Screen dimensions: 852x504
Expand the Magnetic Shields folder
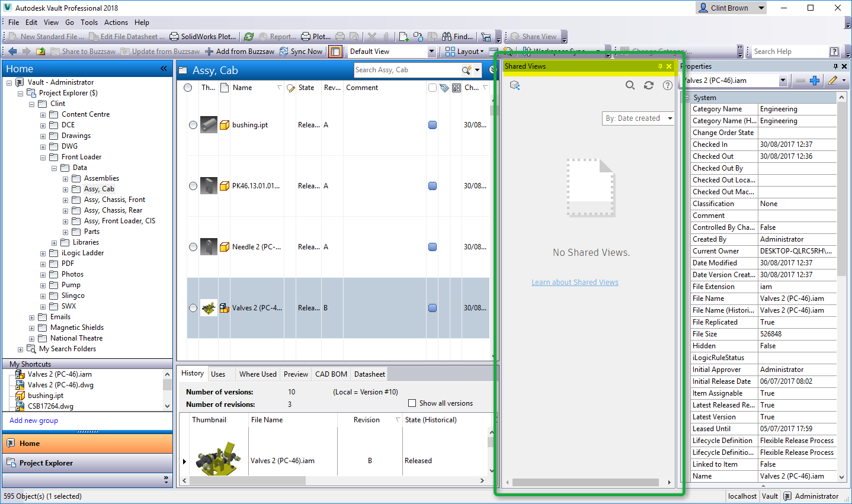point(31,328)
